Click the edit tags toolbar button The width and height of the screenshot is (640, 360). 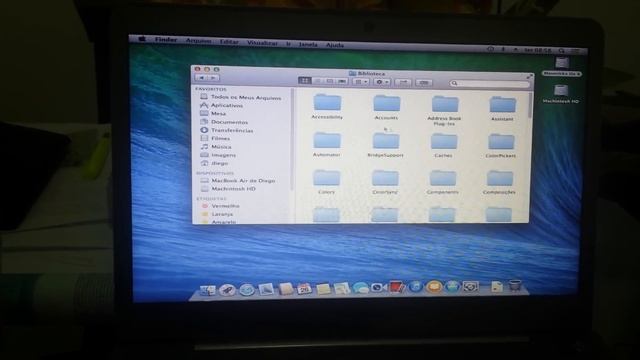pyautogui.click(x=424, y=82)
